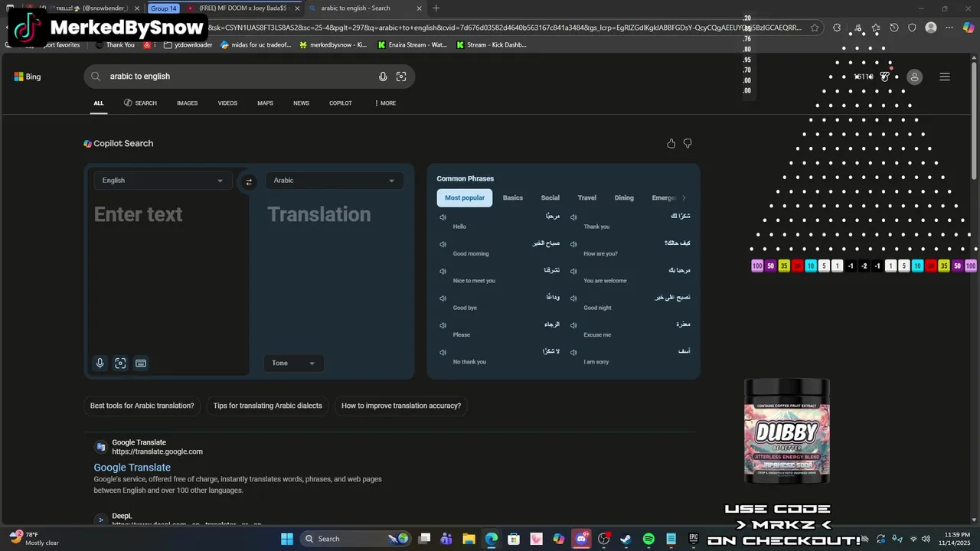
Task: Play audio for How are you?
Action: point(573,244)
